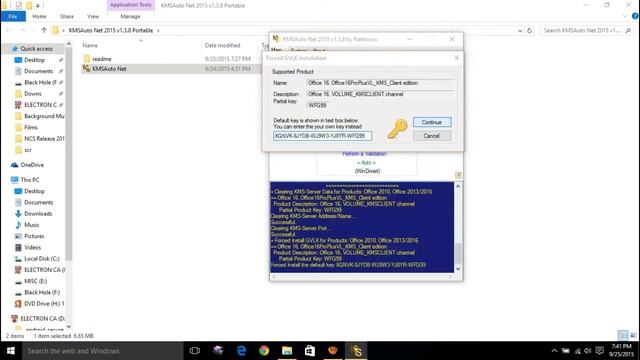
Task: Launch Microsoft Edge from the taskbar
Action: click(x=241, y=351)
